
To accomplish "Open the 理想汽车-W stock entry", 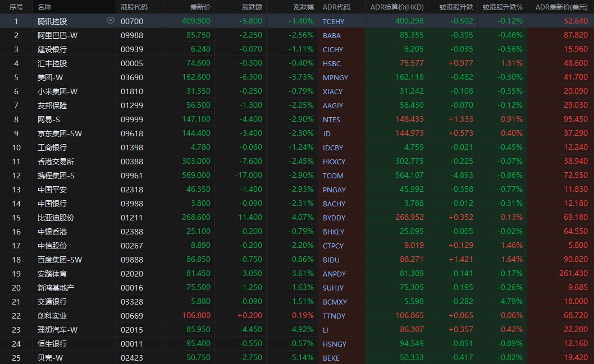I will [x=57, y=329].
